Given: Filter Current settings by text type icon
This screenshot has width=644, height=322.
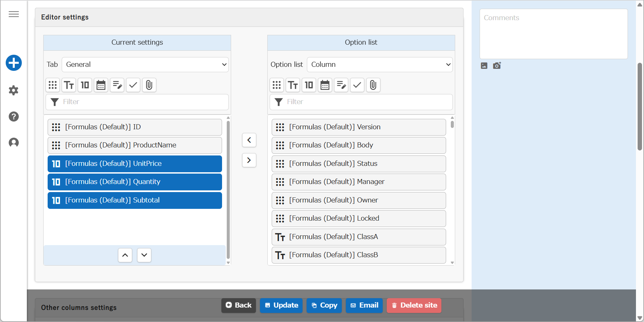Looking at the screenshot, I should click(x=69, y=85).
